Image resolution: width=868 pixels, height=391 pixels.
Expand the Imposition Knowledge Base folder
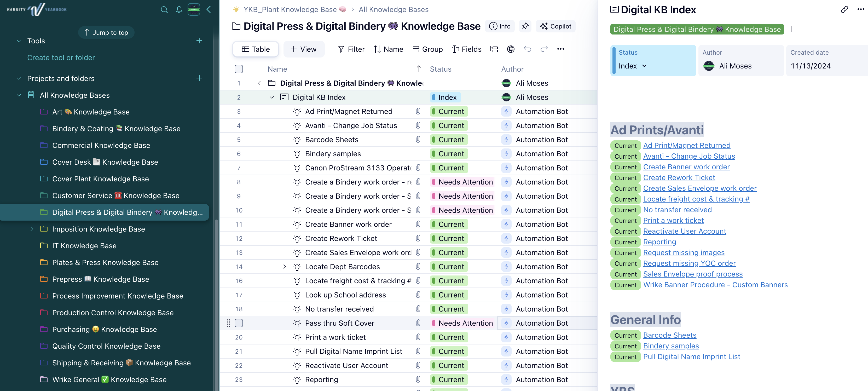(x=32, y=229)
